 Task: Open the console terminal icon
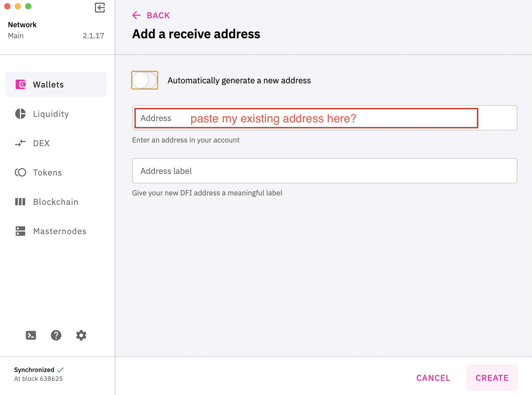click(31, 335)
